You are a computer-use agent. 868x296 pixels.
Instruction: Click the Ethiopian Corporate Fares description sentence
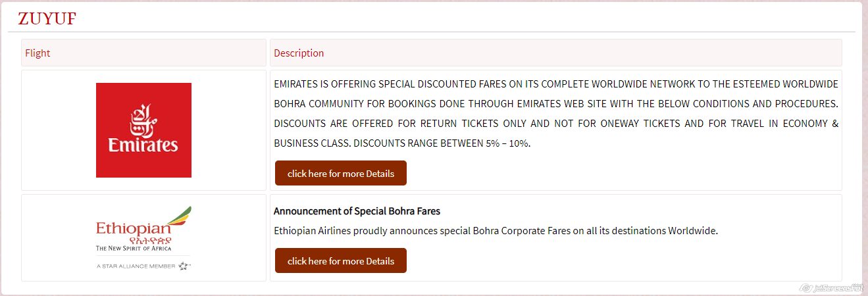point(496,231)
